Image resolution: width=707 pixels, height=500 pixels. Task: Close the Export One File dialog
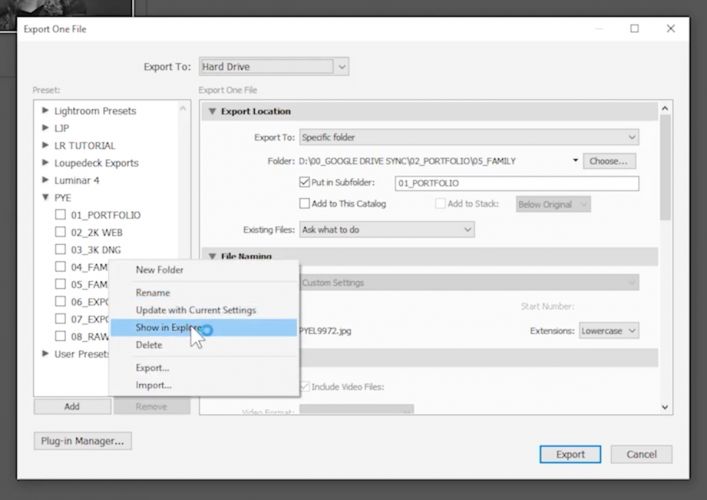(670, 28)
